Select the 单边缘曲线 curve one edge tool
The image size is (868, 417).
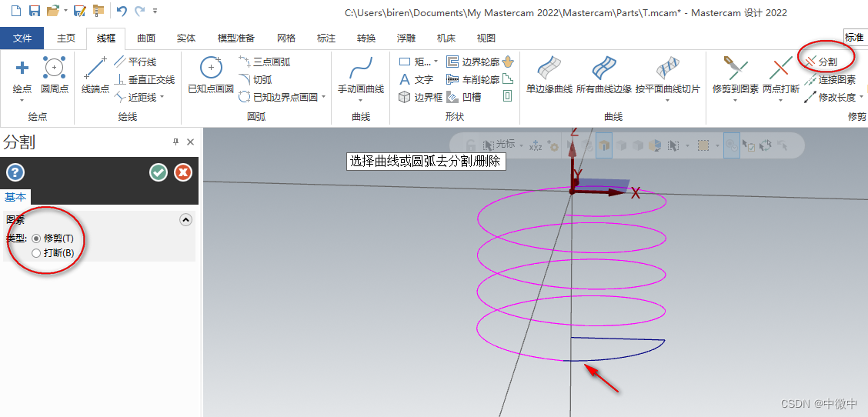549,75
